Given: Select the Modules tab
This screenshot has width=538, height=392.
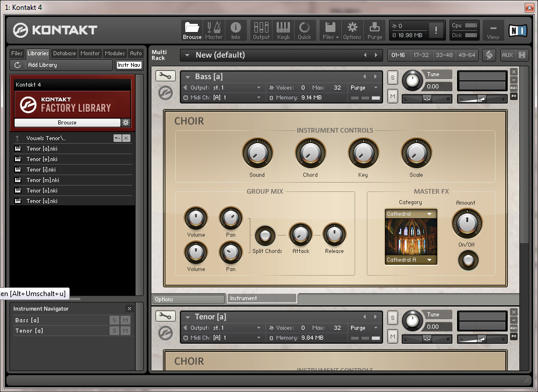Looking at the screenshot, I should [115, 54].
